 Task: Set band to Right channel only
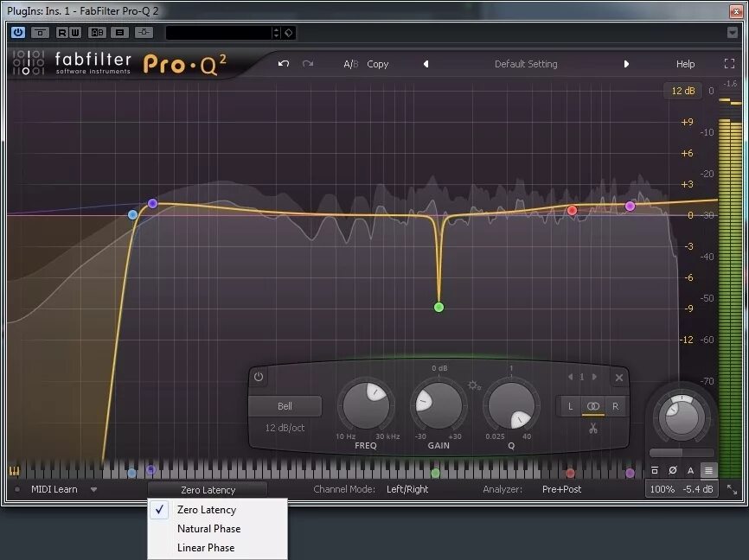(x=615, y=406)
